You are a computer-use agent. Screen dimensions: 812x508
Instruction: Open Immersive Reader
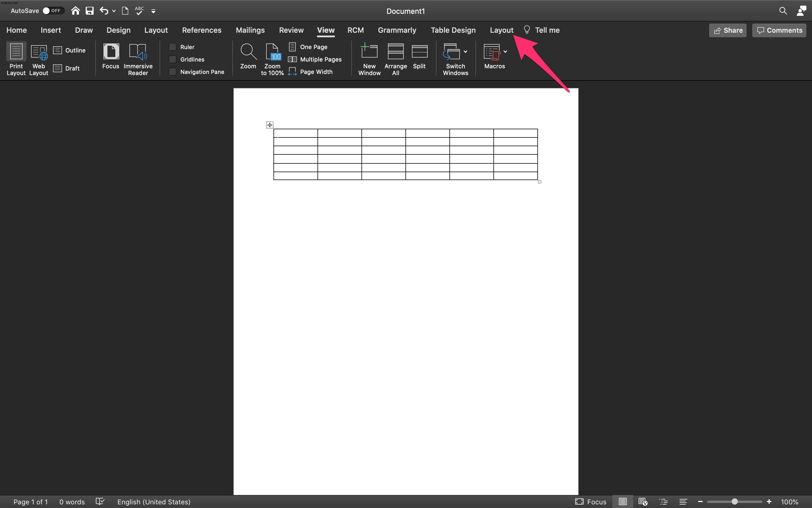click(x=138, y=60)
